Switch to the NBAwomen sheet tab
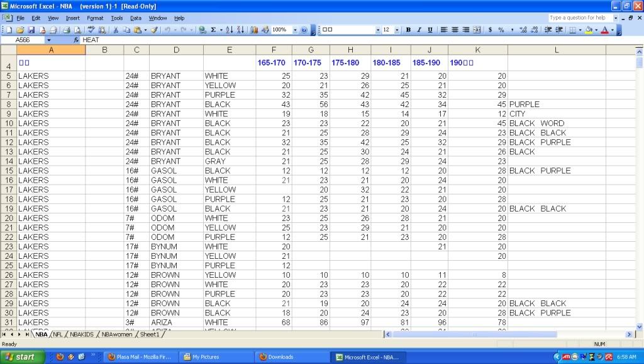 click(x=116, y=334)
